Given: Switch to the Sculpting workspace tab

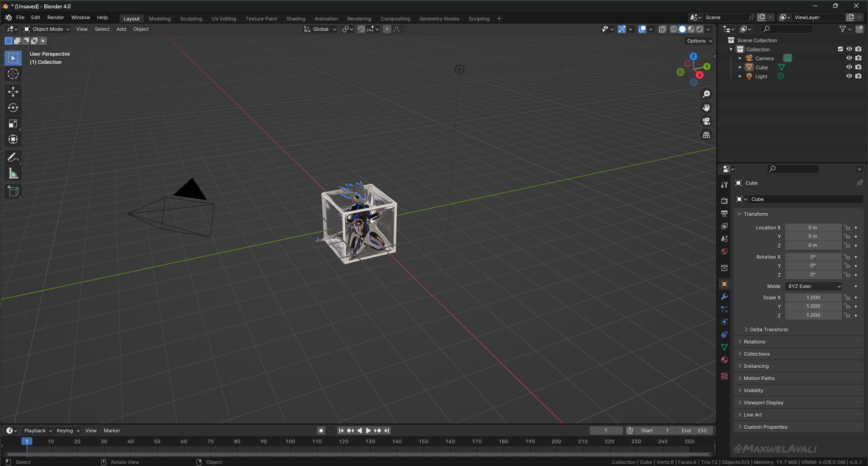Looking at the screenshot, I should pos(191,18).
